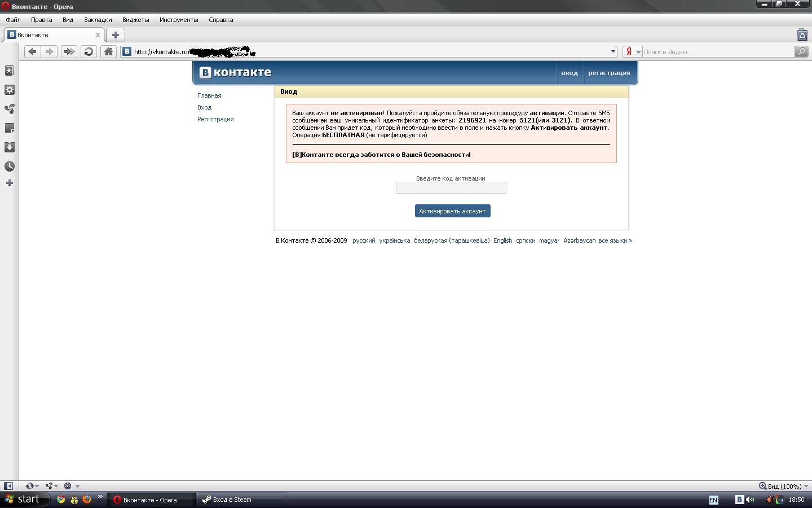Click the регистрация link in header
This screenshot has width=812, height=508.
[x=609, y=73]
